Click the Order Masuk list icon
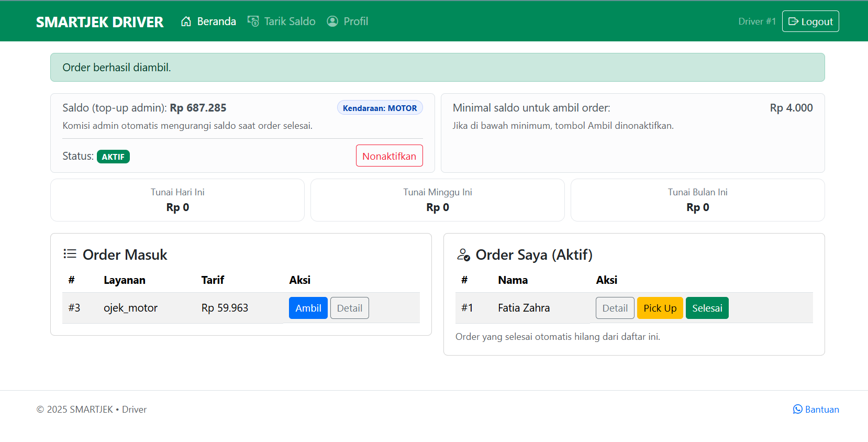Image resolution: width=868 pixels, height=442 pixels. [70, 254]
